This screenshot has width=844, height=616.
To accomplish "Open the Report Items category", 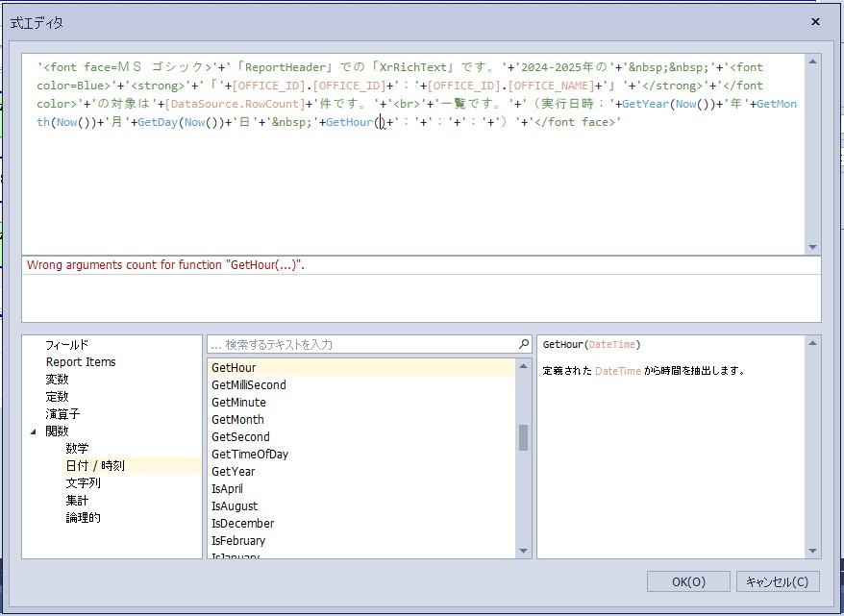I will [x=81, y=361].
